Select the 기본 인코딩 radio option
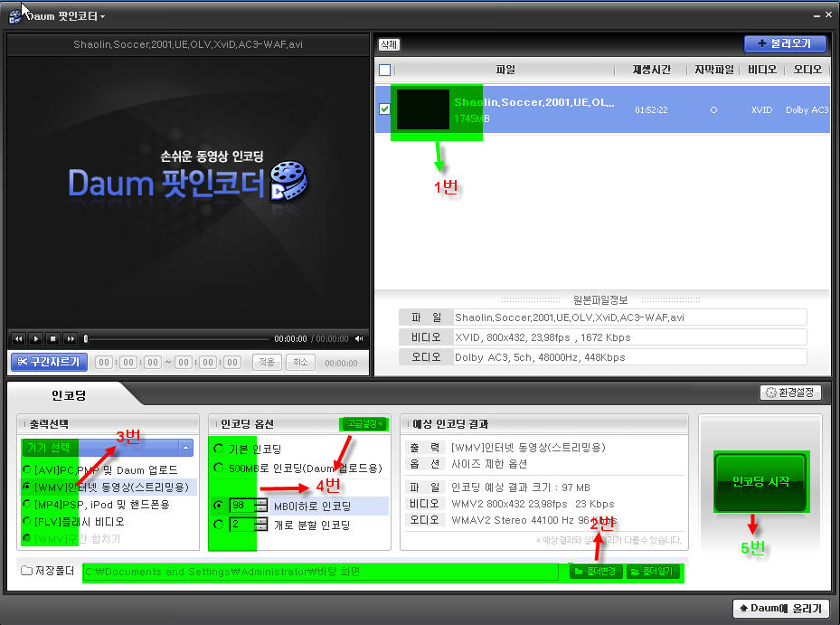This screenshot has width=840, height=625. (219, 448)
